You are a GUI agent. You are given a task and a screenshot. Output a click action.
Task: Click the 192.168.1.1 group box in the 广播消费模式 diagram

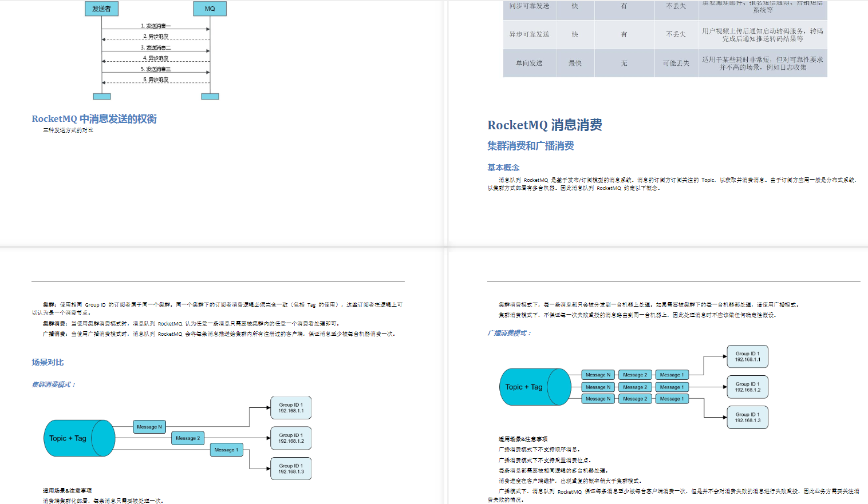click(748, 356)
